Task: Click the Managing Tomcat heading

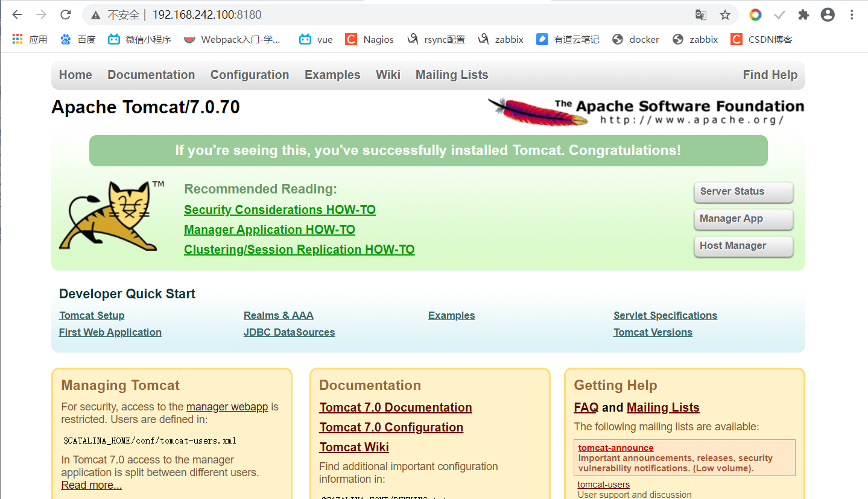Action: [x=121, y=385]
